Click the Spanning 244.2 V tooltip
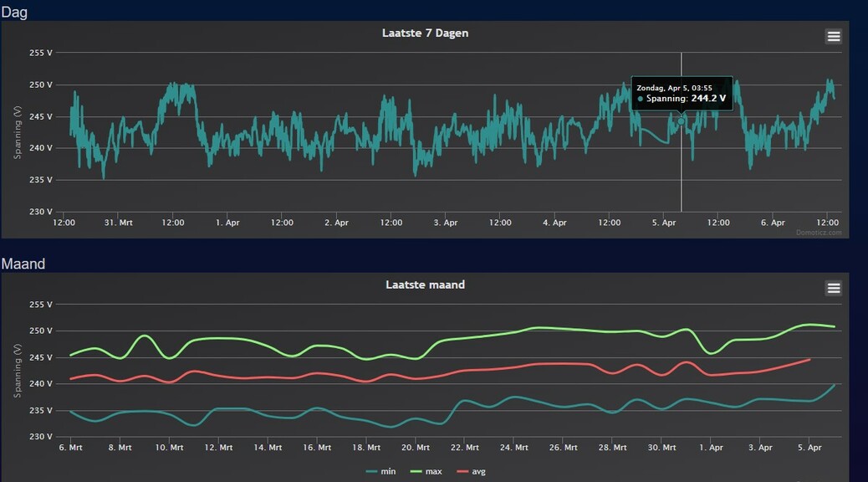 point(683,93)
